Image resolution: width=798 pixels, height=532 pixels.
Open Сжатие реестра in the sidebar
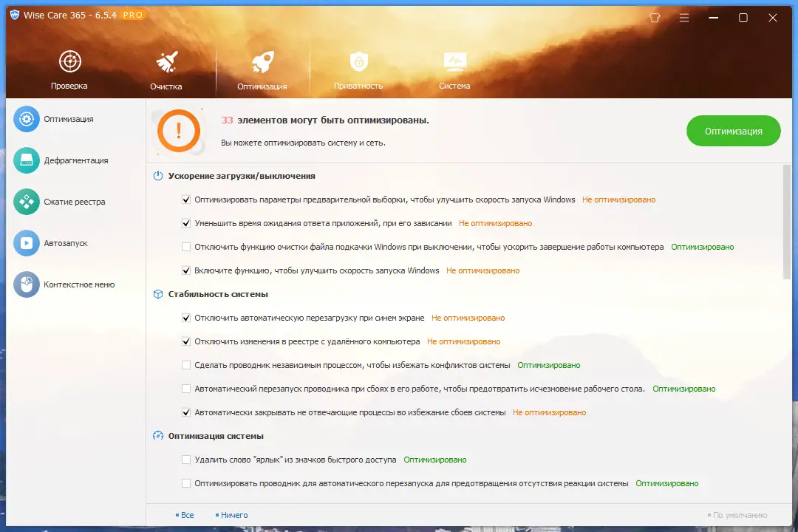point(75,202)
